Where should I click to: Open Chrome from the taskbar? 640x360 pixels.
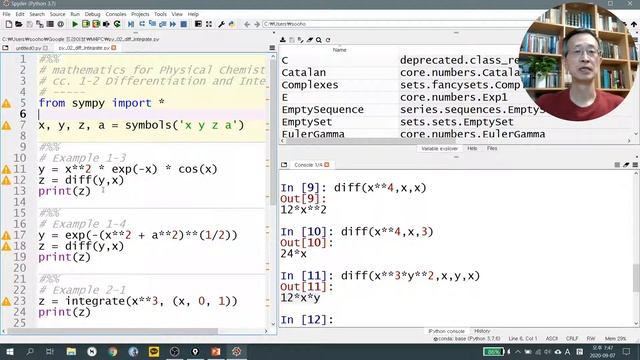click(x=113, y=351)
